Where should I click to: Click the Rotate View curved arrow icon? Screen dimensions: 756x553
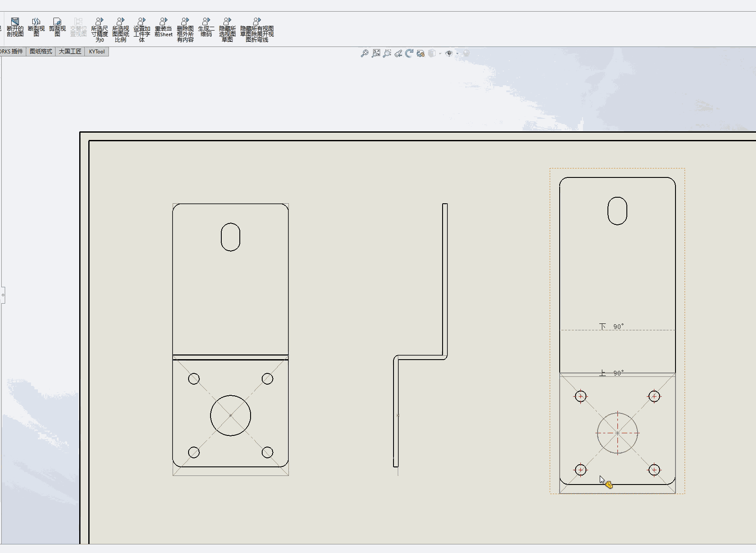pos(409,53)
